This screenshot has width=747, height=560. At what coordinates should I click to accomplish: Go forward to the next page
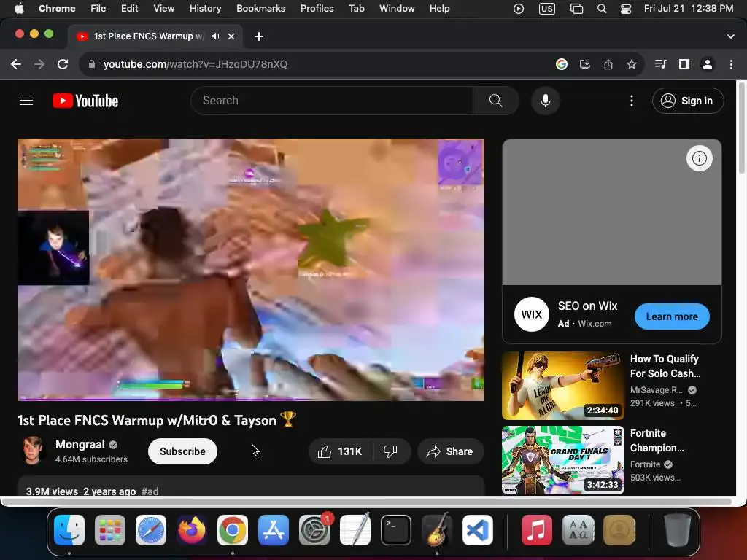[39, 64]
